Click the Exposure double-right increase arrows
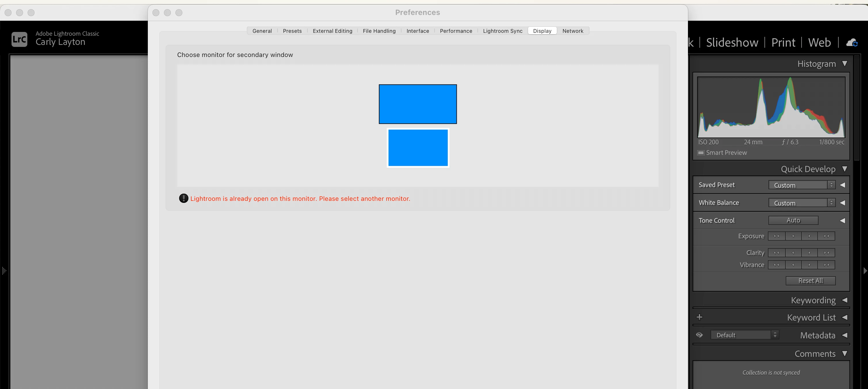The image size is (868, 389). click(826, 236)
